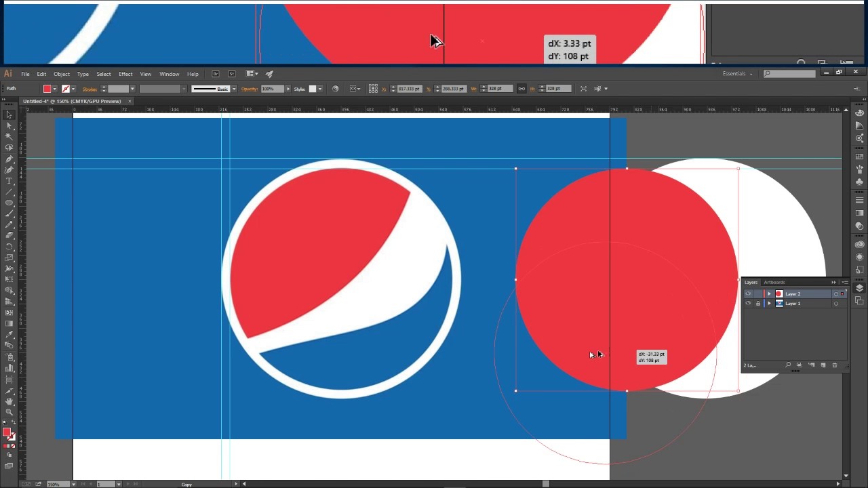
Task: Select the Selection tool arrow
Action: [x=9, y=115]
